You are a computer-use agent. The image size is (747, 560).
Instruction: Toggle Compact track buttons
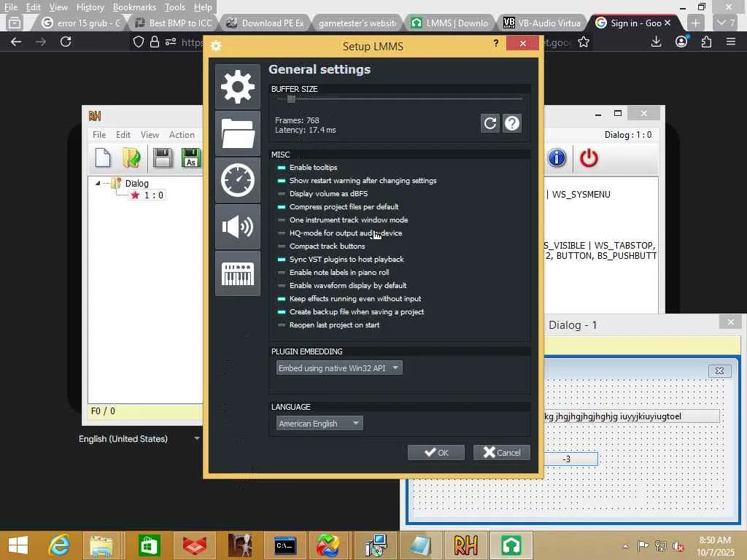pos(321,246)
